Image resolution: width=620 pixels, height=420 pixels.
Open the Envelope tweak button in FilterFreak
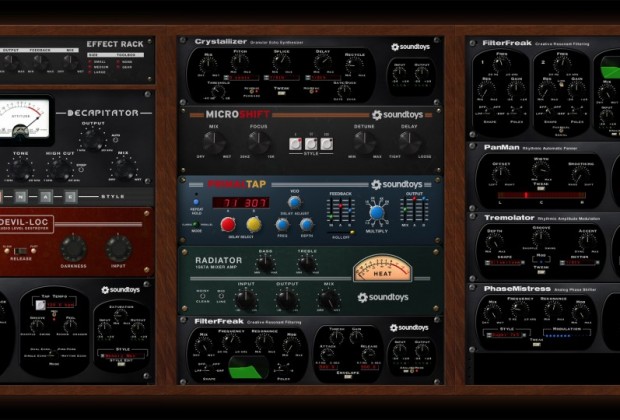point(348,376)
